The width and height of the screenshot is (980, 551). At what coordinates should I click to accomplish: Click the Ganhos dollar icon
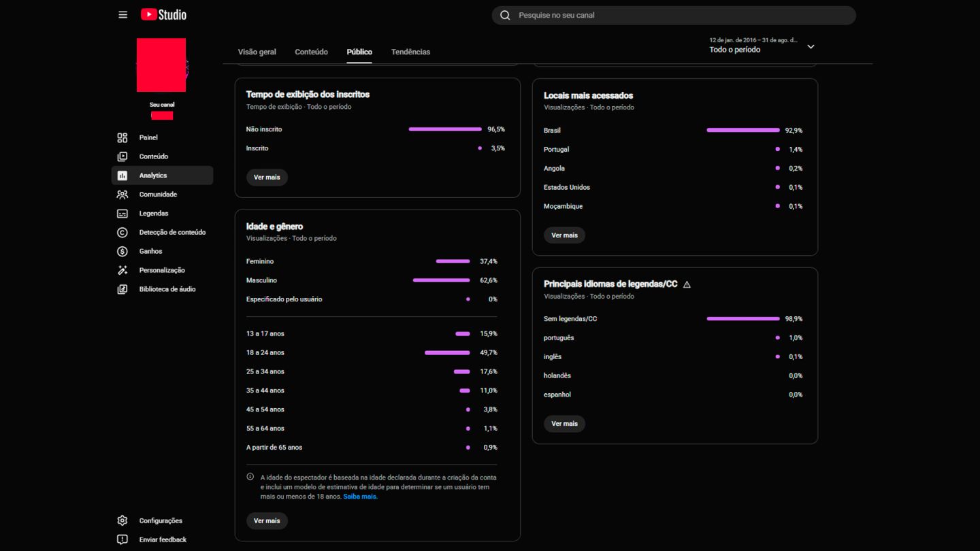(122, 252)
